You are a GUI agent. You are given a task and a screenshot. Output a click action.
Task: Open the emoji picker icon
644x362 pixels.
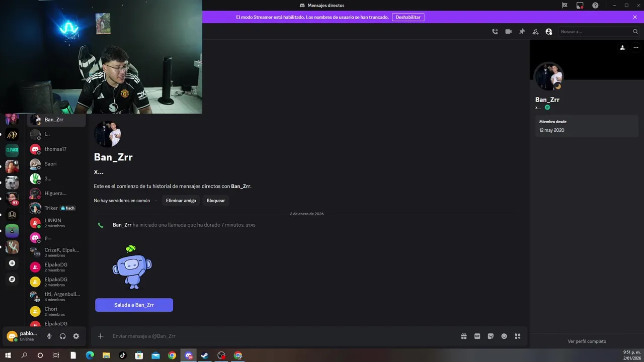[x=504, y=336]
